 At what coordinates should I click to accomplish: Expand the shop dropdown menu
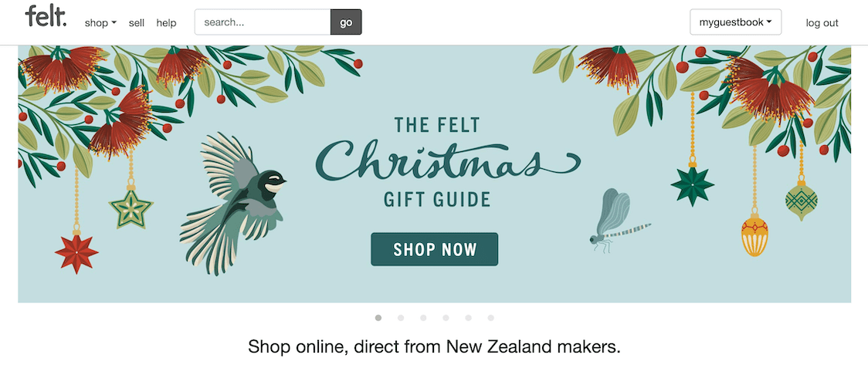click(100, 22)
